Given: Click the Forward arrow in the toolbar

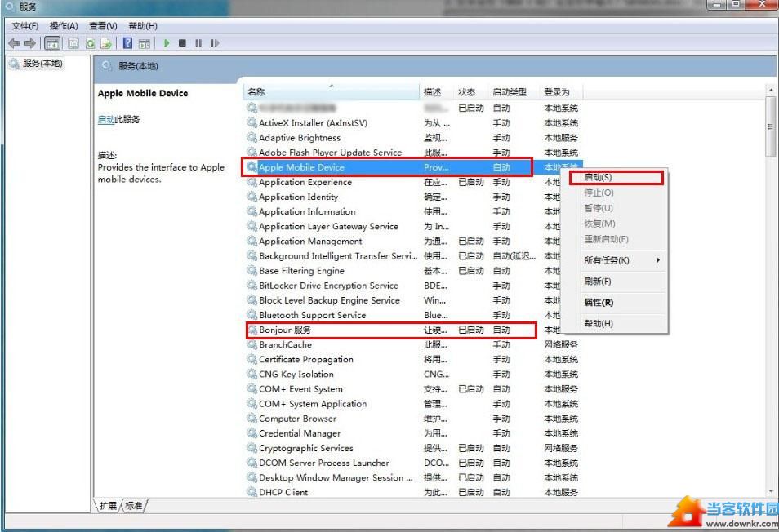Looking at the screenshot, I should [x=30, y=43].
